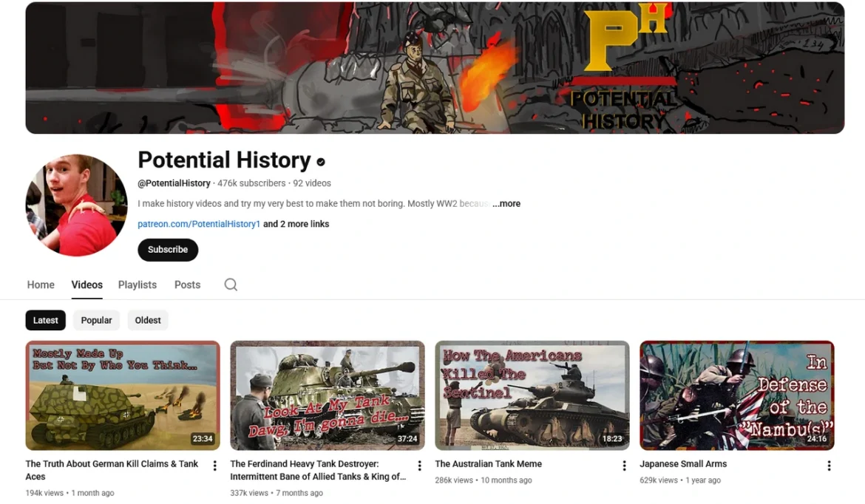Show the 'and 2 more links' list

296,224
